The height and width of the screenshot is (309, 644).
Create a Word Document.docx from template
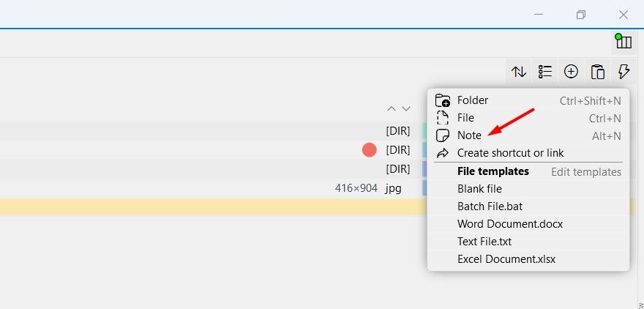pos(510,224)
